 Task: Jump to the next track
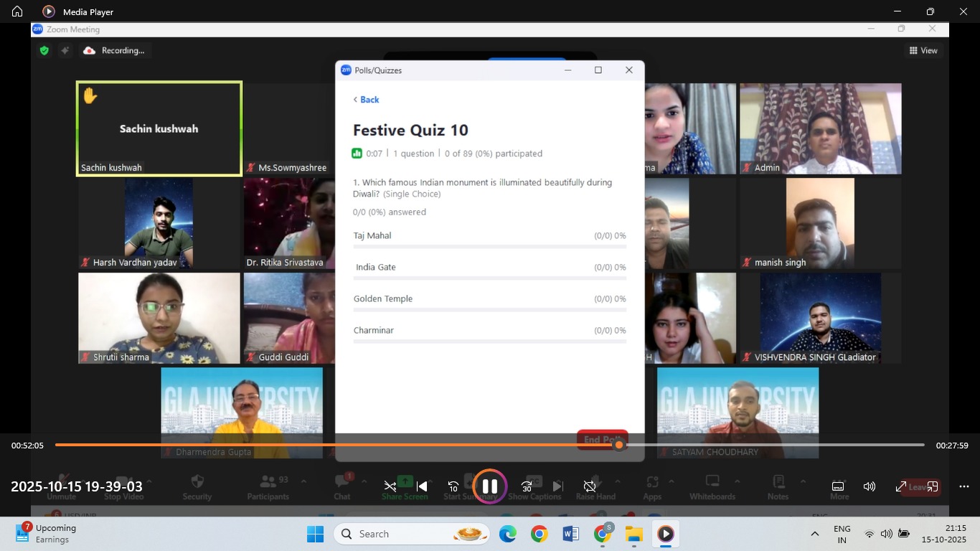pyautogui.click(x=558, y=486)
